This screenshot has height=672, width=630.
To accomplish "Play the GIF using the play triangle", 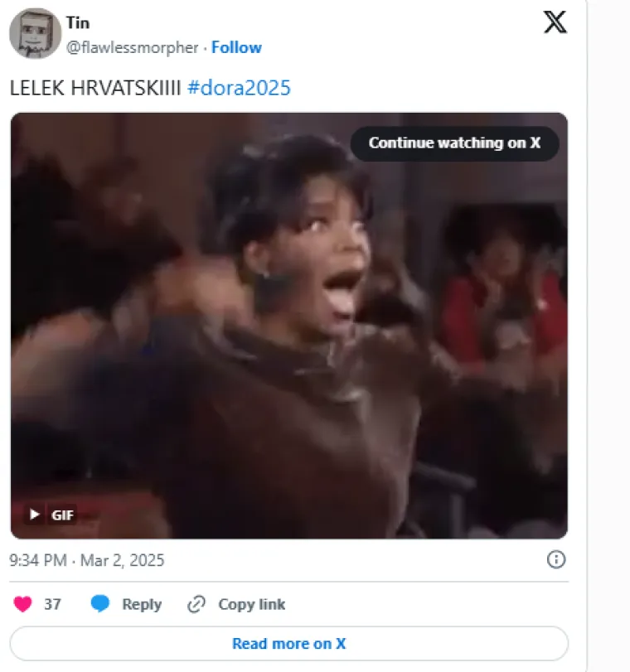I will [34, 515].
